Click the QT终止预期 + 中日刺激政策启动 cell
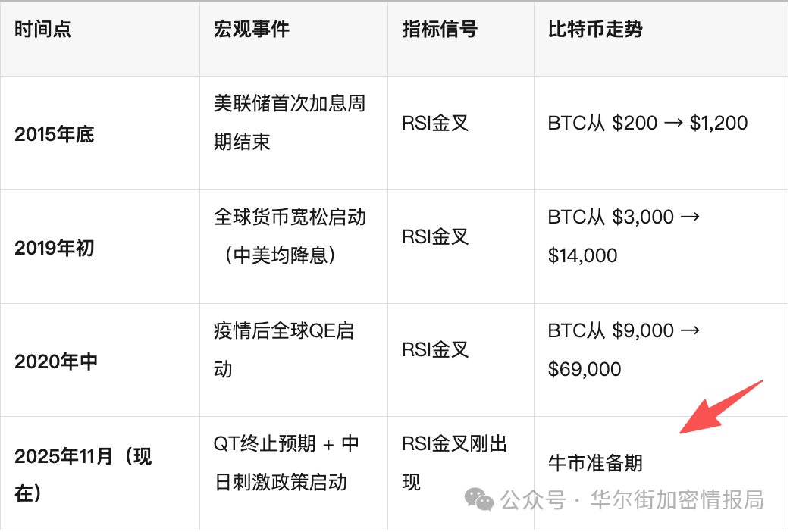 pyautogui.click(x=286, y=463)
